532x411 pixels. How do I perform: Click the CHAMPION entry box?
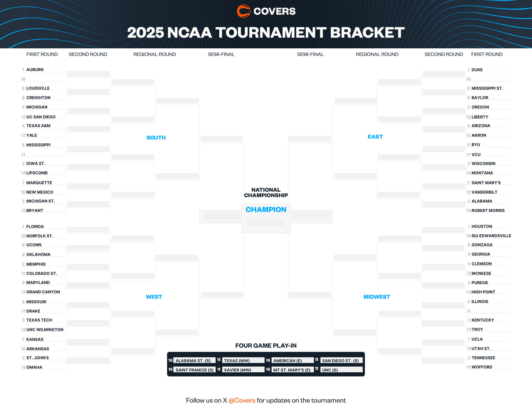pos(266,222)
